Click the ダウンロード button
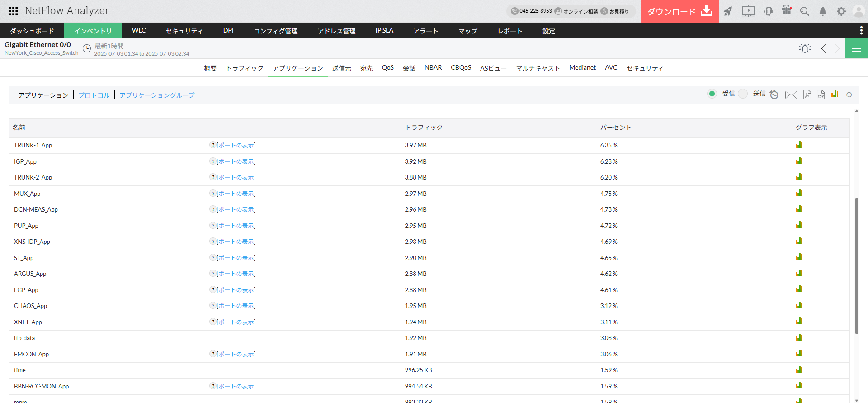Viewport: 868px width, 412px height. [679, 11]
